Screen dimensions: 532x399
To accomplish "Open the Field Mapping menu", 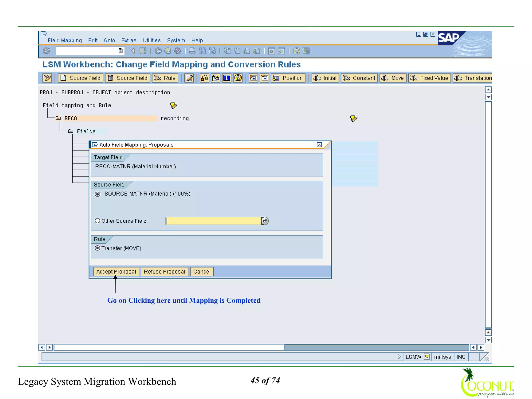I will pyautogui.click(x=65, y=41).
